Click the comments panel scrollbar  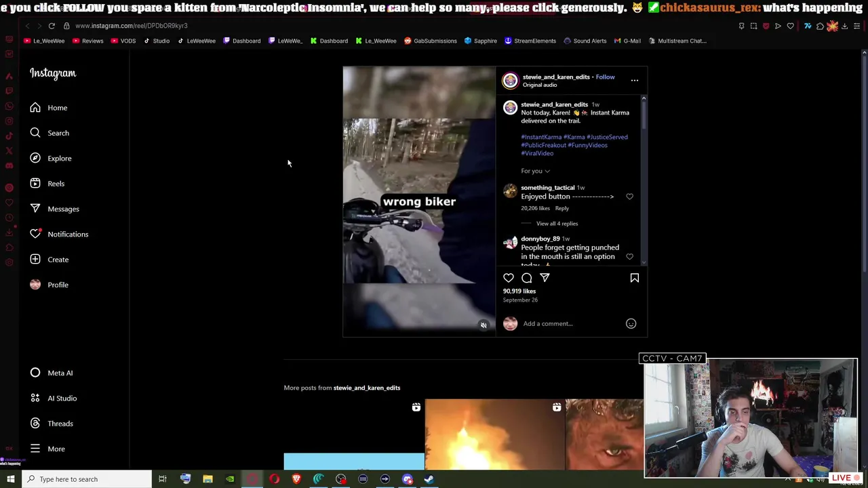click(644, 115)
